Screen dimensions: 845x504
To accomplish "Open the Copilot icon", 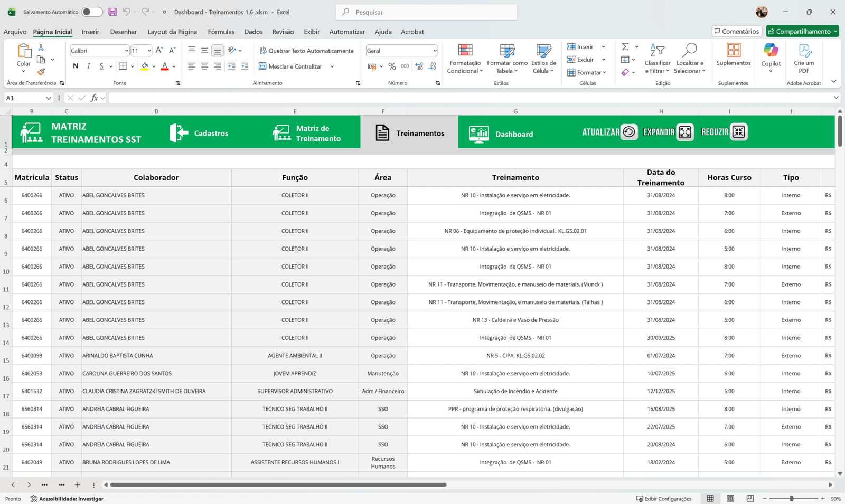I will click(x=771, y=58).
